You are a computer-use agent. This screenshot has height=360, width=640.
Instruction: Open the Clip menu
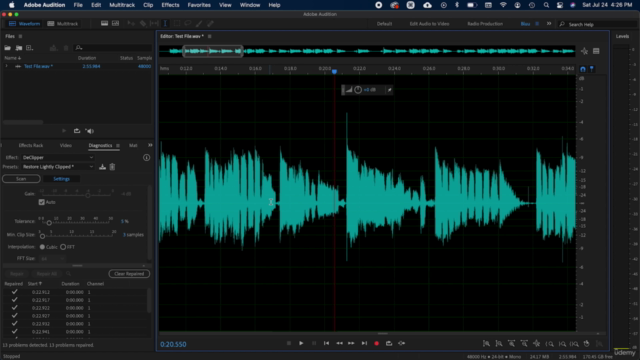click(148, 5)
